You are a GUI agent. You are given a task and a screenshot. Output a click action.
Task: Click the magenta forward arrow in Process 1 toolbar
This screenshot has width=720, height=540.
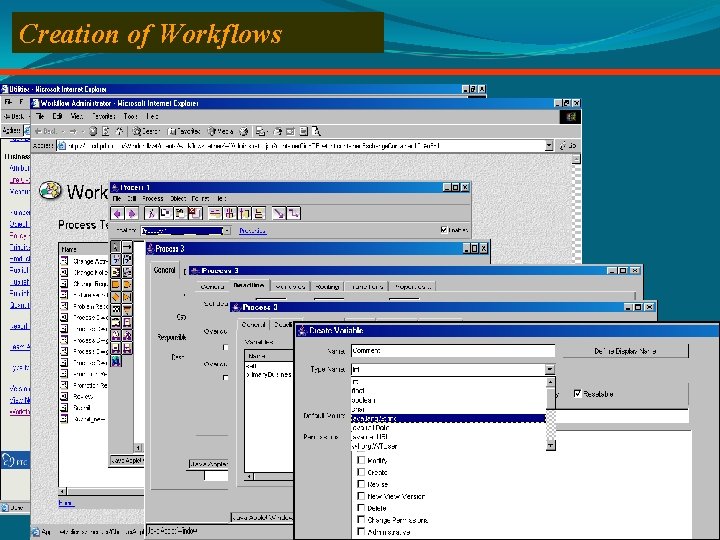click(132, 214)
